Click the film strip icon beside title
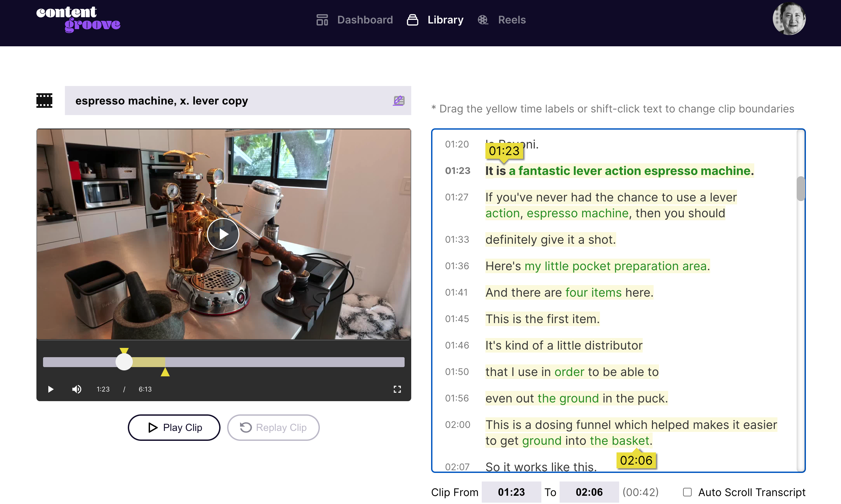The image size is (841, 504). click(x=44, y=101)
